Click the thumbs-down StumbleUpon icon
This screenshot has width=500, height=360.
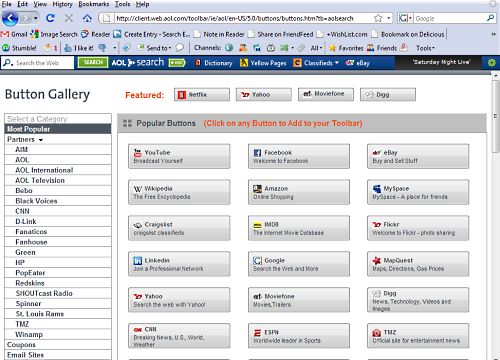pyautogui.click(x=102, y=48)
